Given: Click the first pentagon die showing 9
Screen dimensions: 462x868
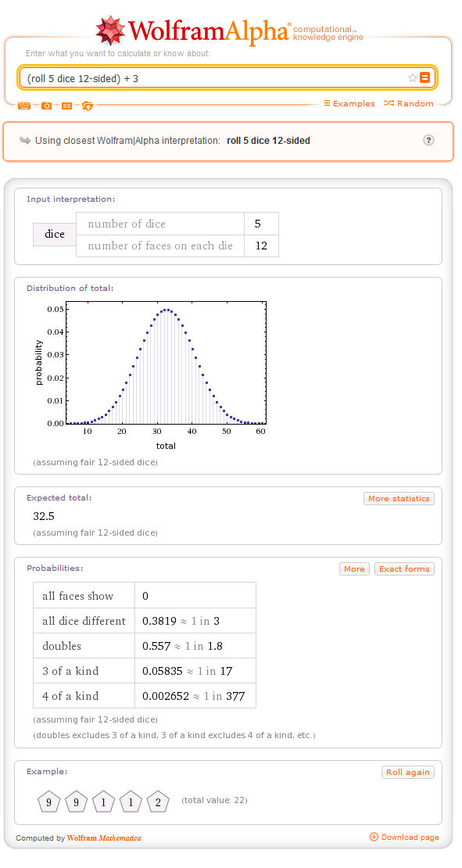Looking at the screenshot, I should [48, 802].
